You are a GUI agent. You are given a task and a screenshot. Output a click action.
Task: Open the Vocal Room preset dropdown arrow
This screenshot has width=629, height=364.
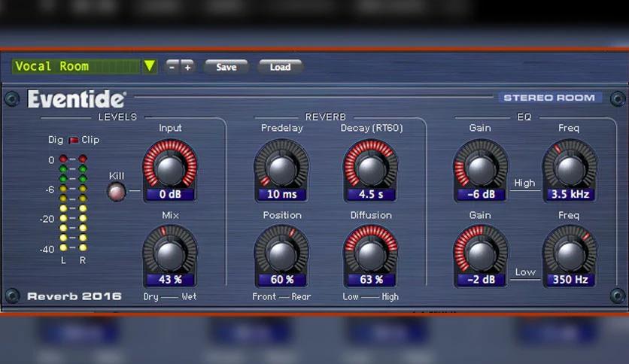point(150,66)
